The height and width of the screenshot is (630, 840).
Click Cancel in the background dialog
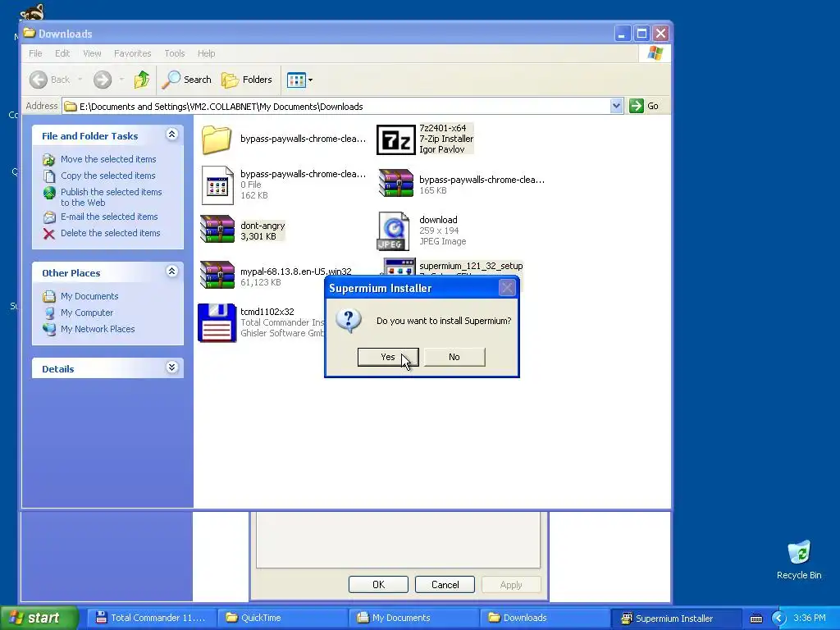445,584
